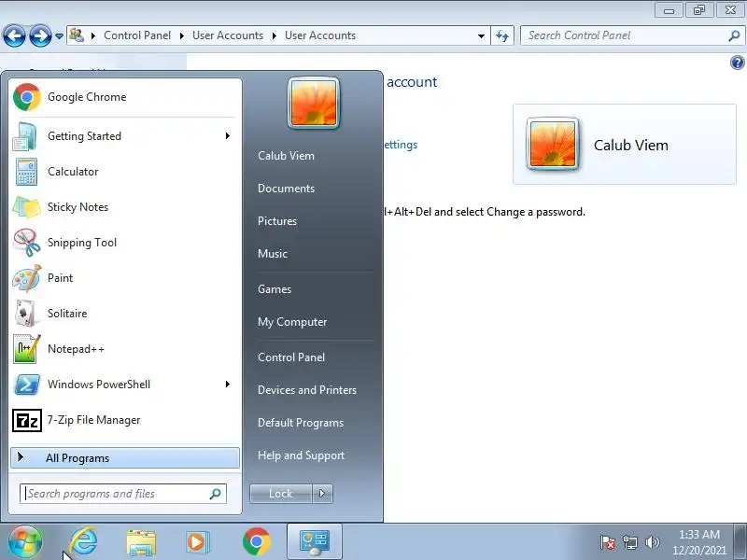Image resolution: width=747 pixels, height=560 pixels.
Task: Go back with the Back arrow
Action: point(14,35)
